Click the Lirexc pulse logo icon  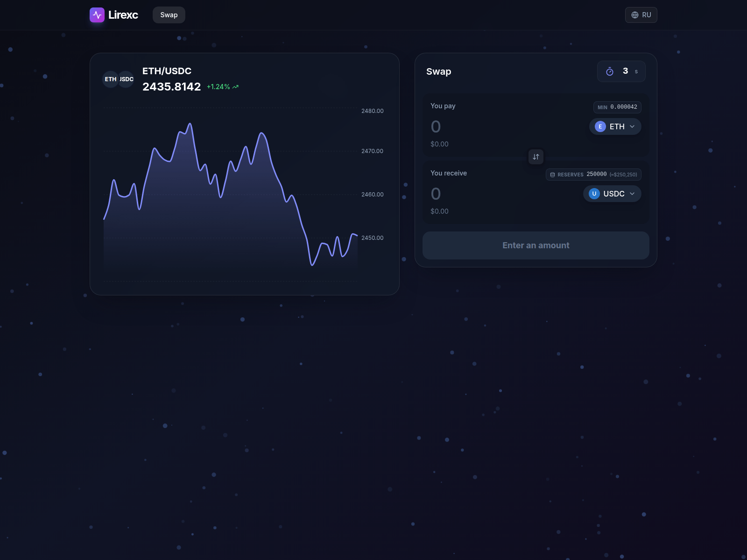97,15
